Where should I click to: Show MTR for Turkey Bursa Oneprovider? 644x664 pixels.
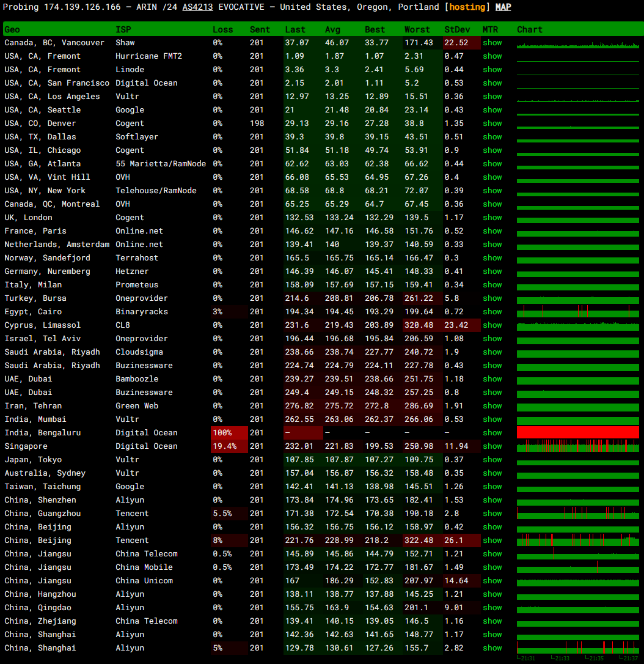(492, 298)
